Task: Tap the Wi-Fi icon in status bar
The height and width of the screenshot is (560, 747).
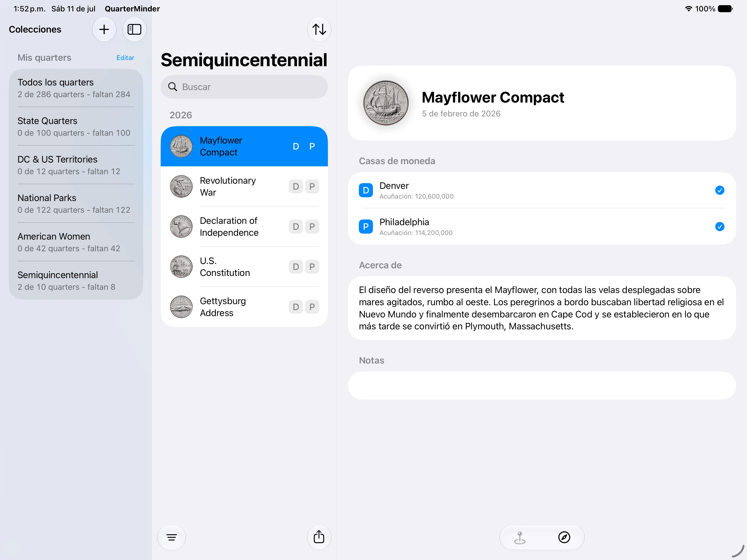Action: pos(689,9)
